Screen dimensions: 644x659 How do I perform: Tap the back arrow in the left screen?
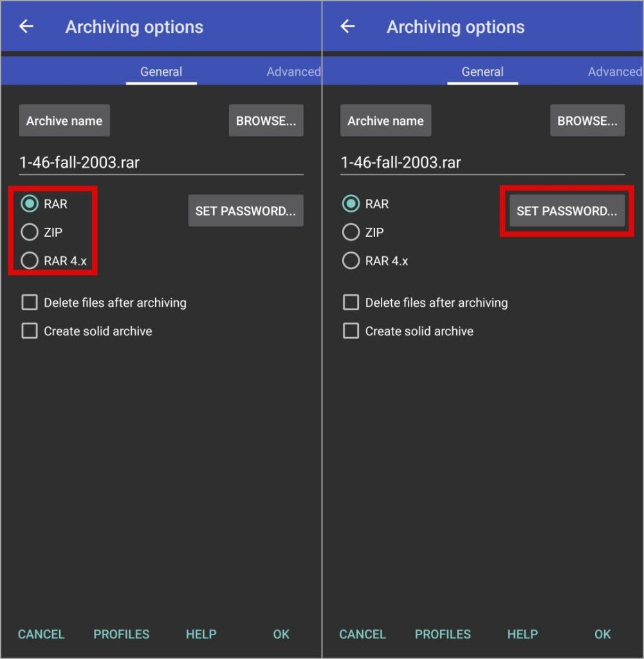click(x=26, y=26)
